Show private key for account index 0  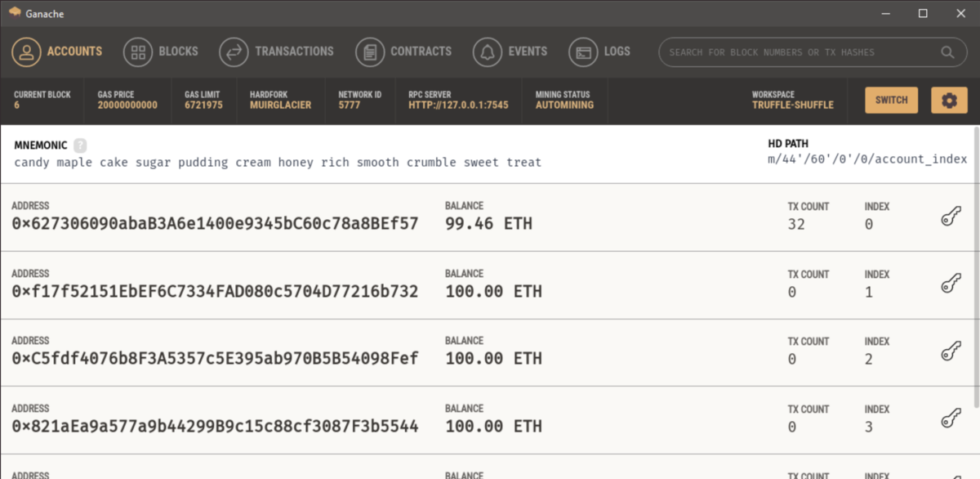(951, 217)
